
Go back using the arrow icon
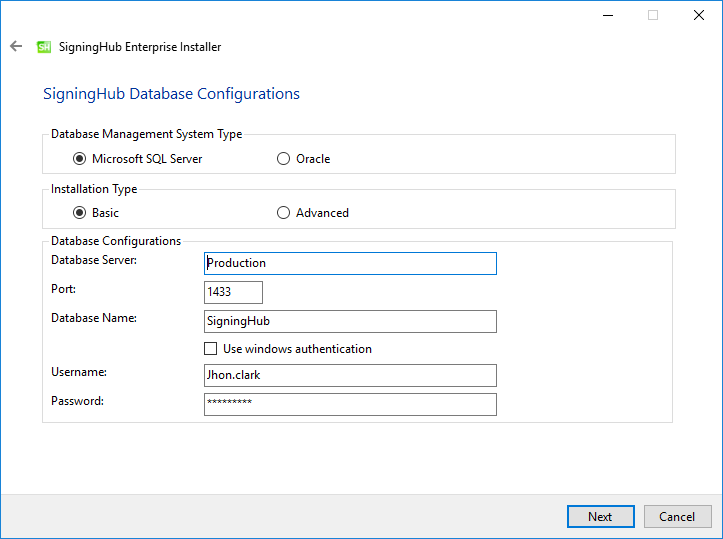[x=16, y=46]
